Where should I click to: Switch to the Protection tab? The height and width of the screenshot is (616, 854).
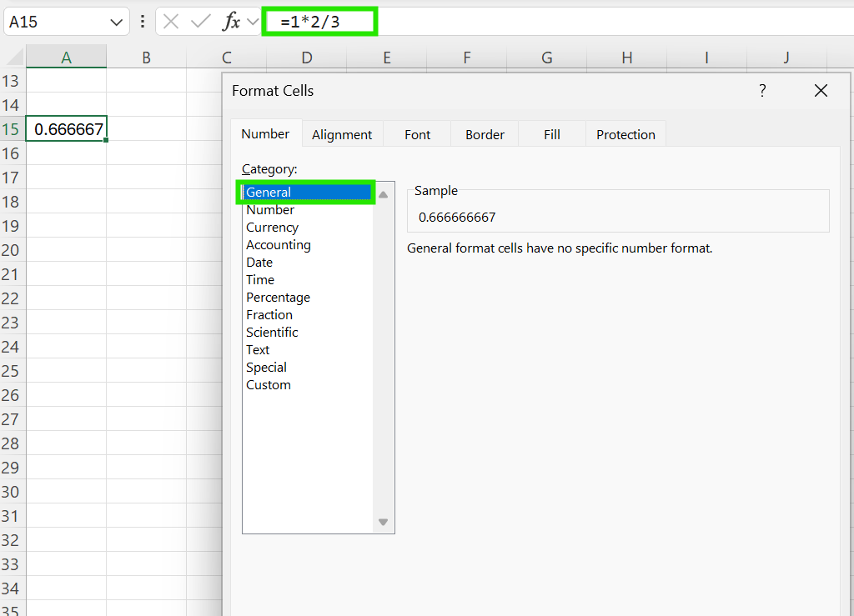pos(625,134)
